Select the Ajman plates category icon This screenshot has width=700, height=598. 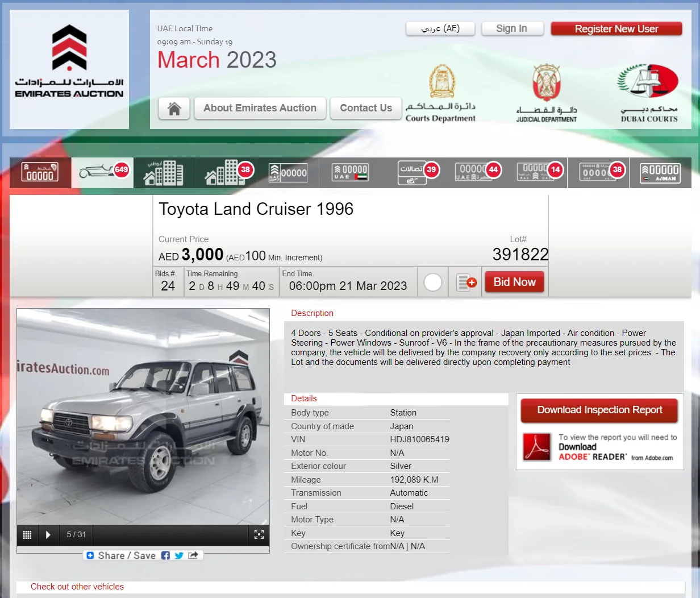pos(660,172)
